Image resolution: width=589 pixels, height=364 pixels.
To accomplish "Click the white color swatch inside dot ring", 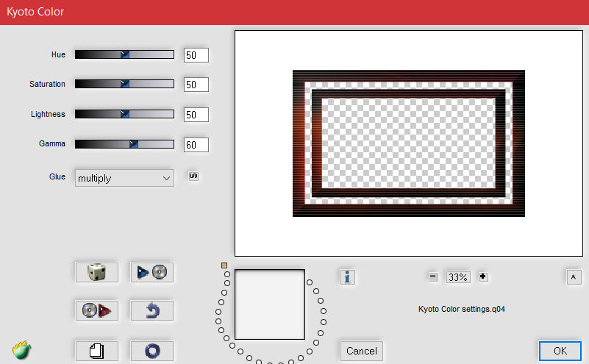I will point(270,304).
